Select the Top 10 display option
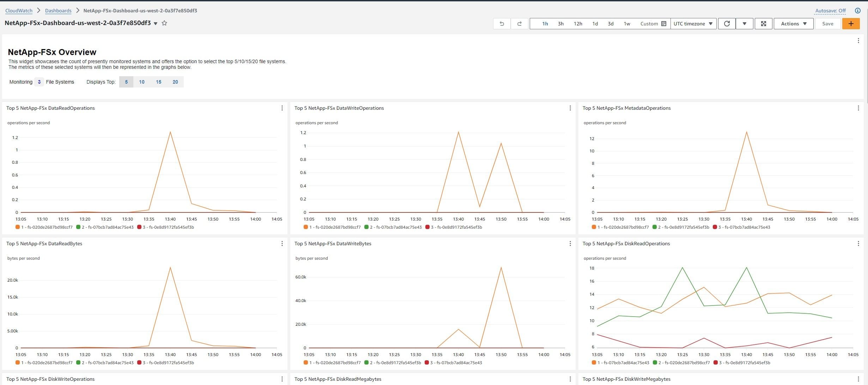 pyautogui.click(x=141, y=82)
